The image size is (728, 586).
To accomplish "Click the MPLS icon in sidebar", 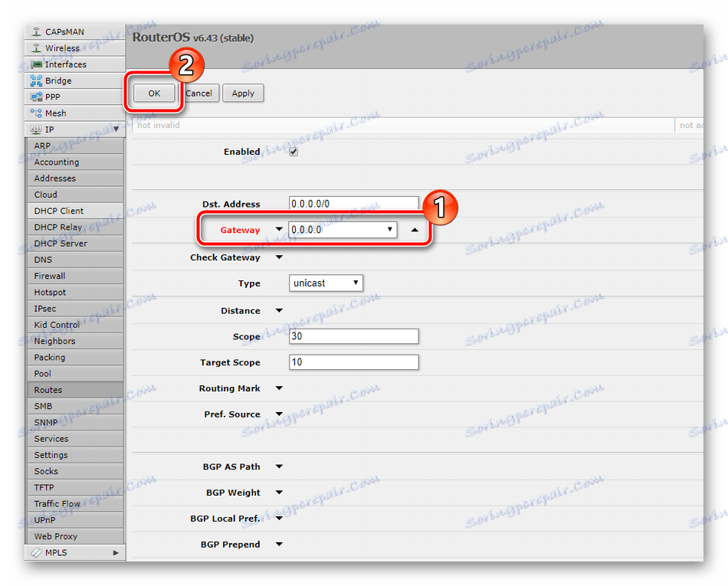I will (36, 552).
